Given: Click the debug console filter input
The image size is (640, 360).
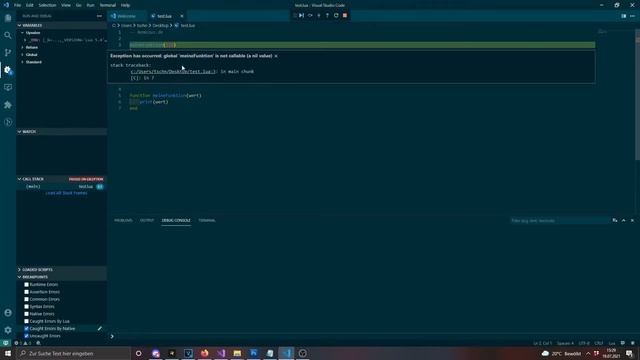Looking at the screenshot, I should tap(559, 221).
